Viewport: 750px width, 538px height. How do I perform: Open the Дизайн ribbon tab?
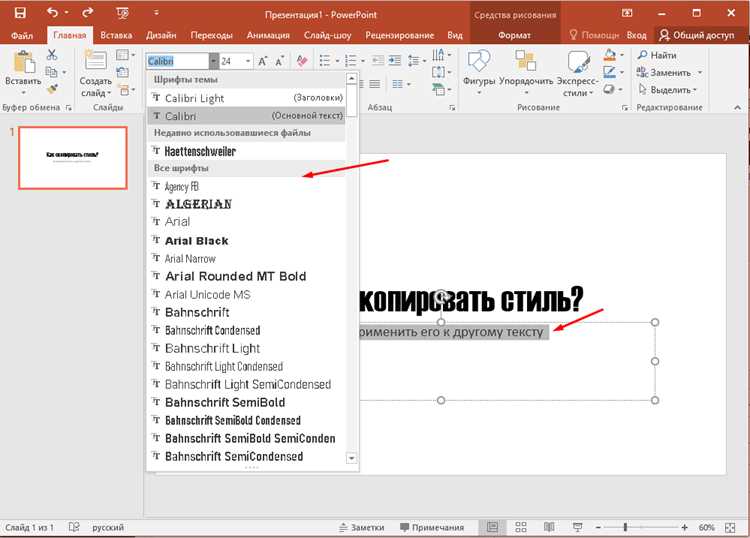tap(161, 35)
